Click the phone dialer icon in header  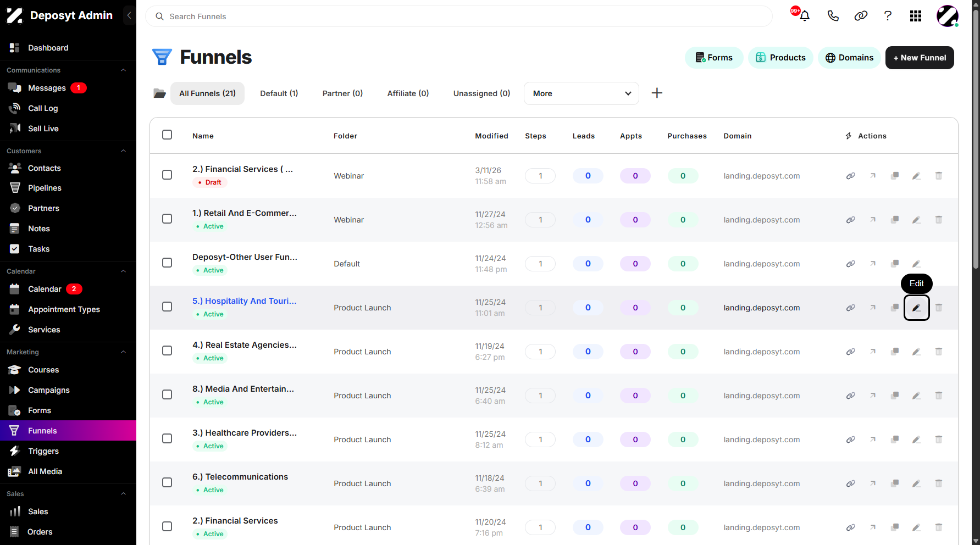(x=833, y=16)
